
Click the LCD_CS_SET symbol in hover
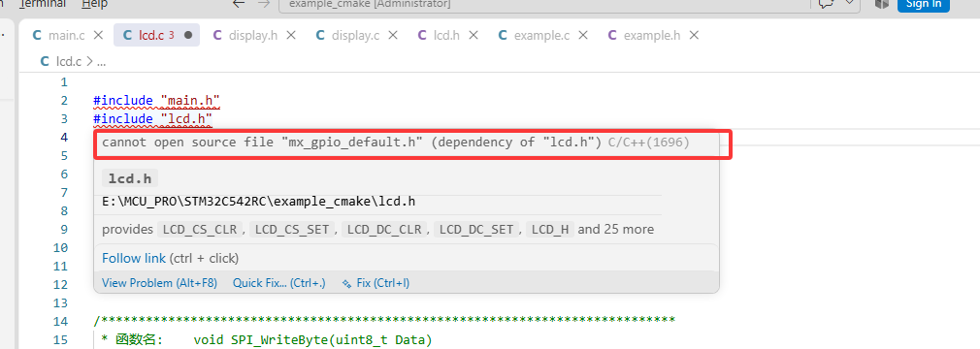(292, 229)
